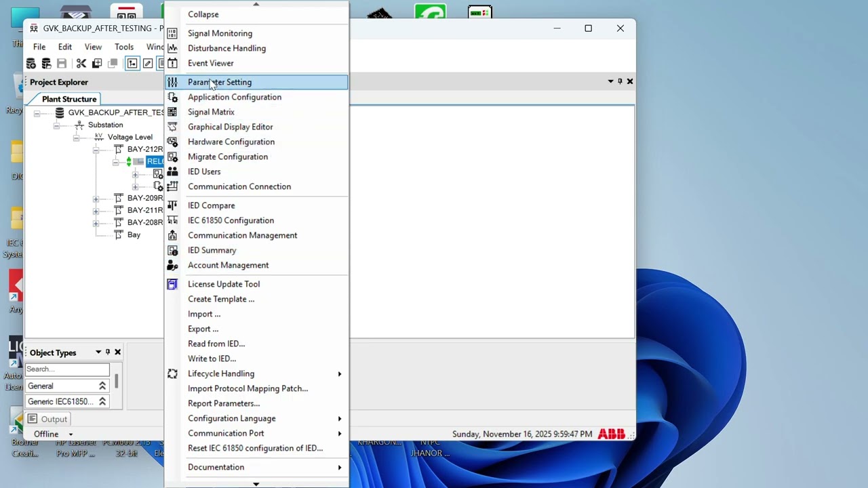This screenshot has width=868, height=488.
Task: Open the Output tab
Action: (x=47, y=419)
